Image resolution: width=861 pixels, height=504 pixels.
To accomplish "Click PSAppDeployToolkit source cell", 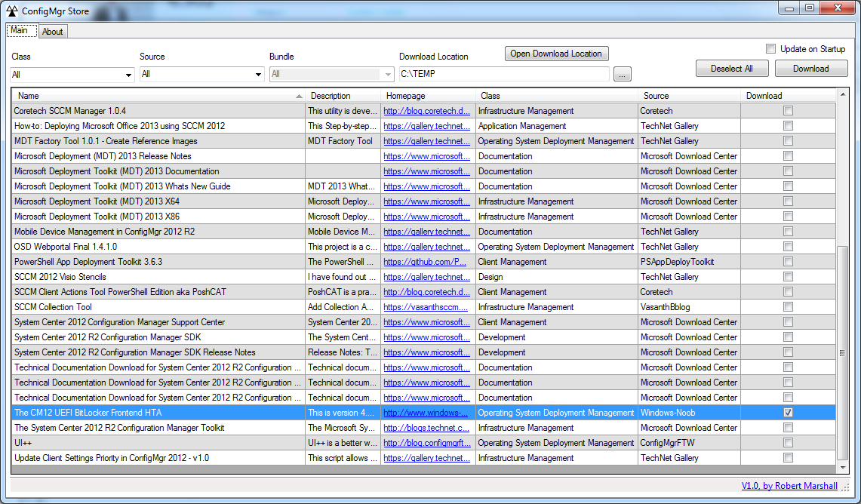I will point(689,262).
